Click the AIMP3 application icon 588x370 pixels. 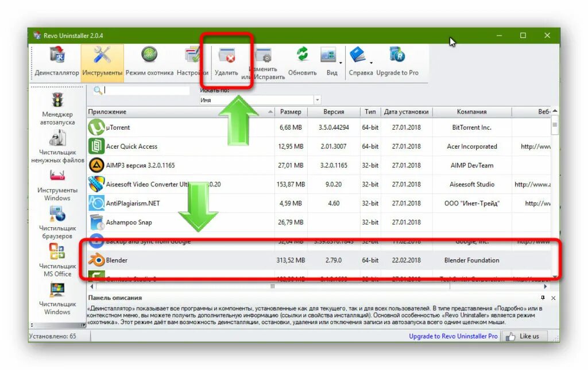96,165
